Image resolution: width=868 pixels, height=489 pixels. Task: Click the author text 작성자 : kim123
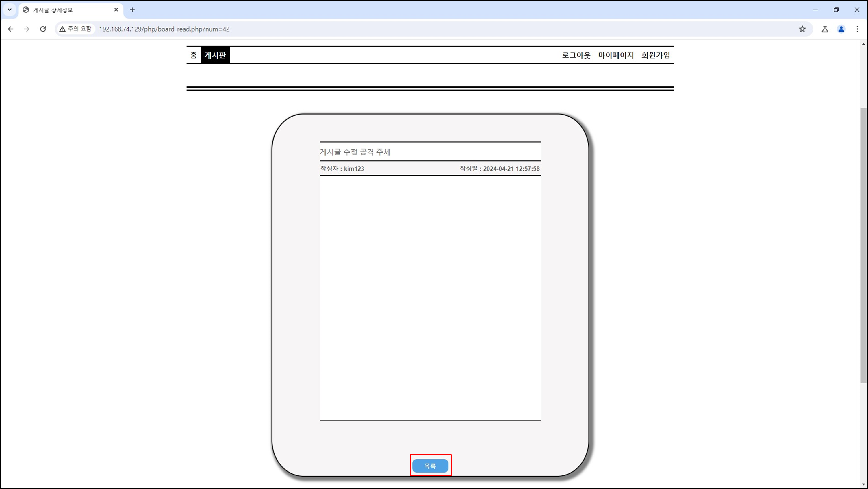pos(342,169)
